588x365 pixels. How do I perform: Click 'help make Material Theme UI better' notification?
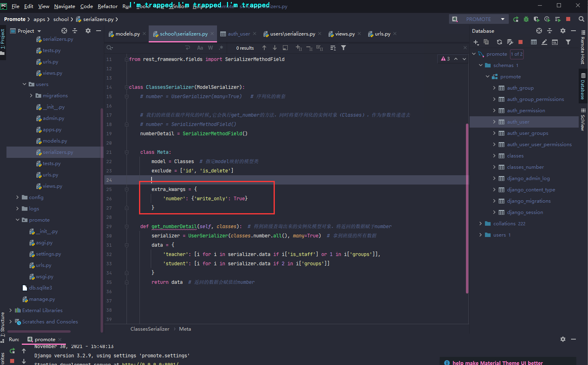click(x=498, y=363)
